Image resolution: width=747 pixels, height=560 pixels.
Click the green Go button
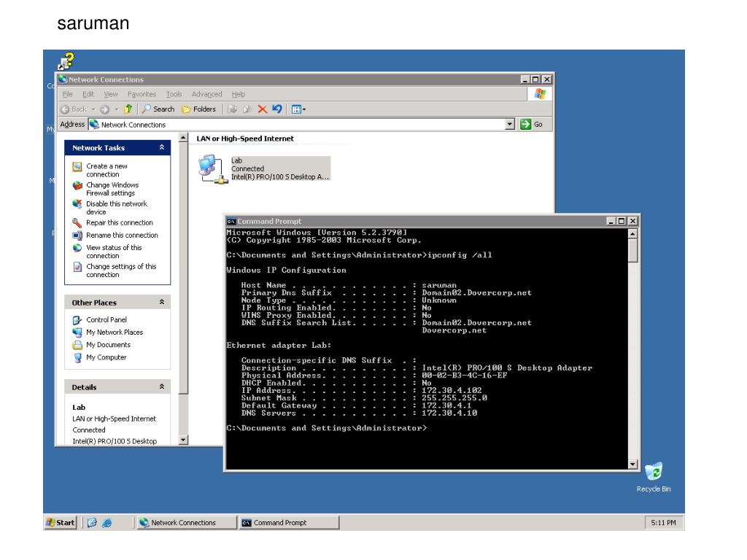coord(532,124)
